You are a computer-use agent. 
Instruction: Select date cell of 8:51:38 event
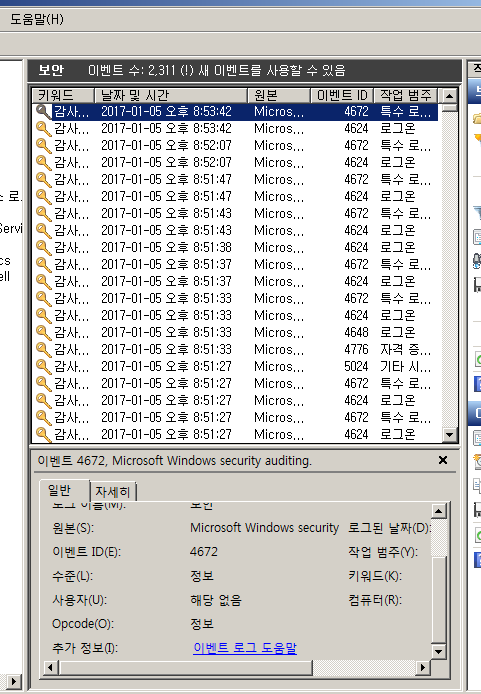166,247
